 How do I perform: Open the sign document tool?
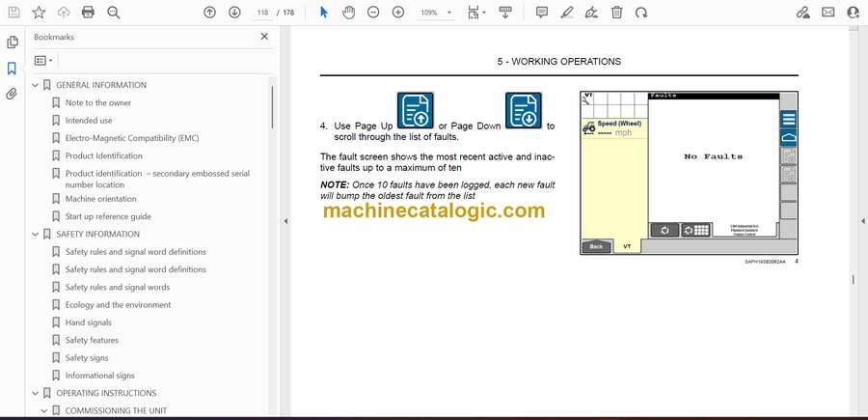pyautogui.click(x=592, y=13)
